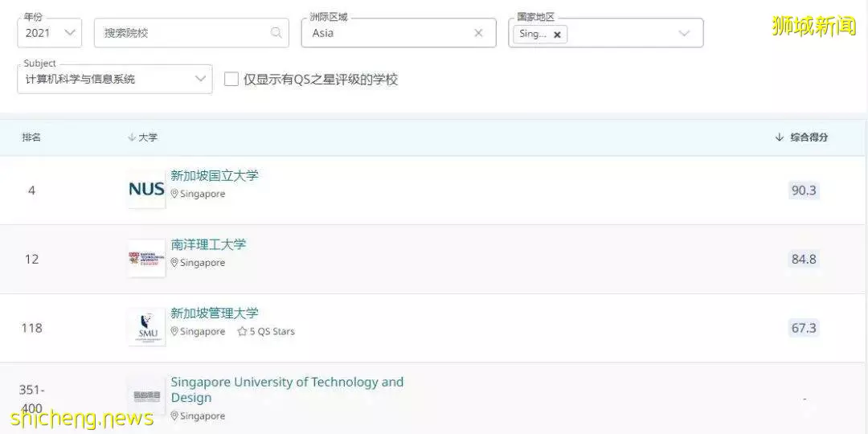
Task: Clear the Asia region selection
Action: pos(478,33)
